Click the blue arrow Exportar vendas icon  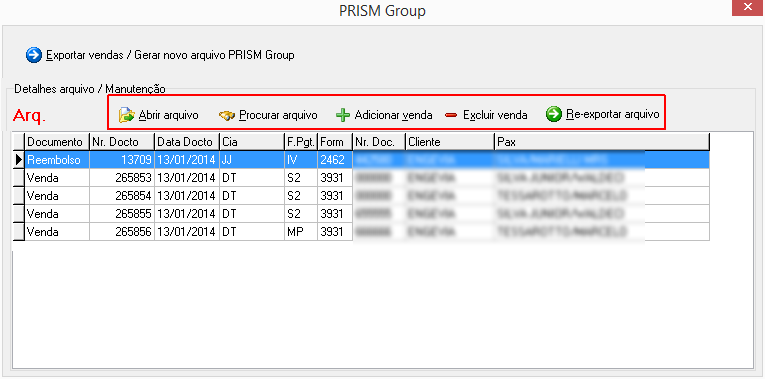[34, 55]
